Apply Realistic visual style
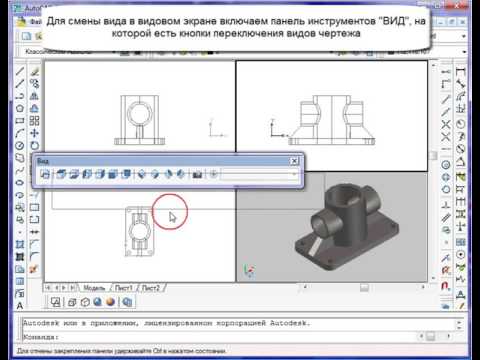The width and height of the screenshot is (480, 360). (98, 302)
